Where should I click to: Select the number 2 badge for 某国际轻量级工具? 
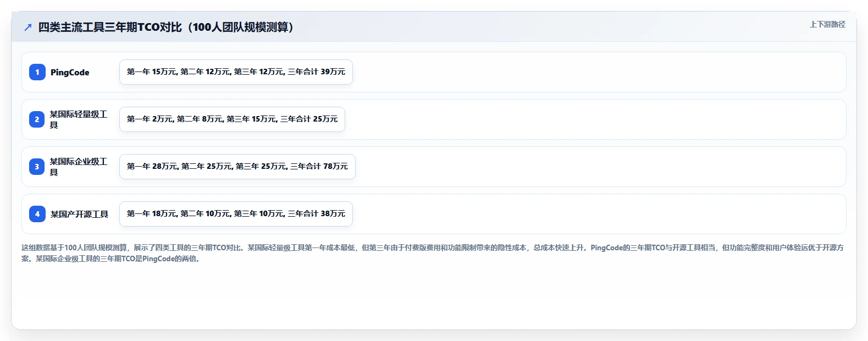(x=37, y=119)
